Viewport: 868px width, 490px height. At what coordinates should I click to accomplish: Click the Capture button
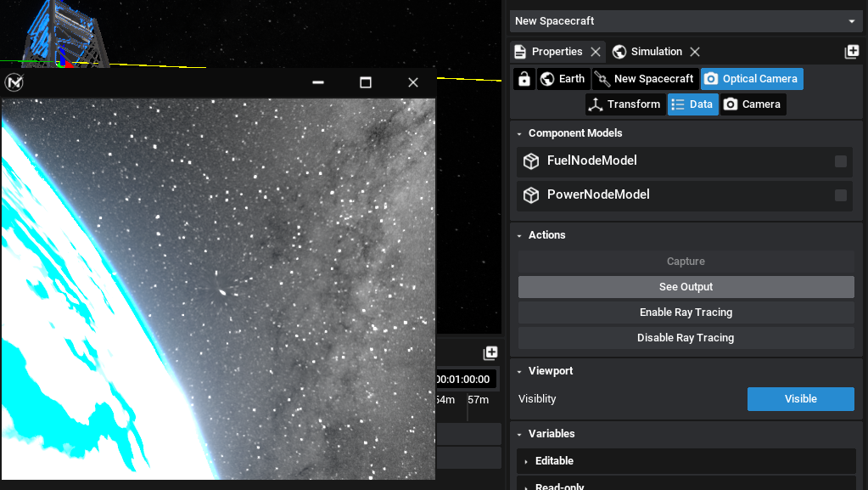686,261
